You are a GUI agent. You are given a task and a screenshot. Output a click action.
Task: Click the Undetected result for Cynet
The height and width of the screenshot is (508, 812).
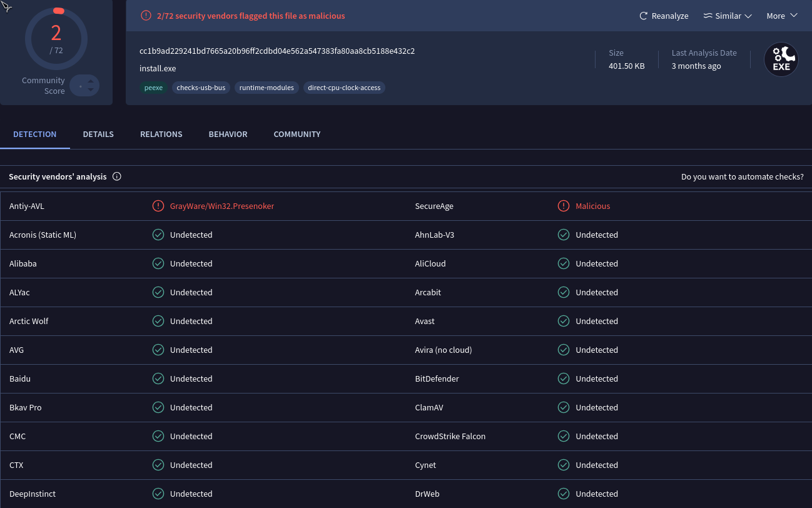[x=597, y=465]
